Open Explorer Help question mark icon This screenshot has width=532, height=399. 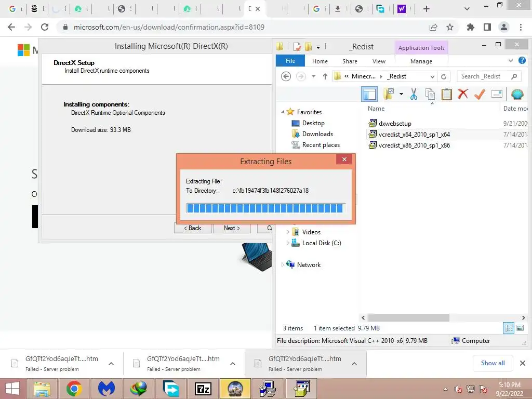coord(522,60)
